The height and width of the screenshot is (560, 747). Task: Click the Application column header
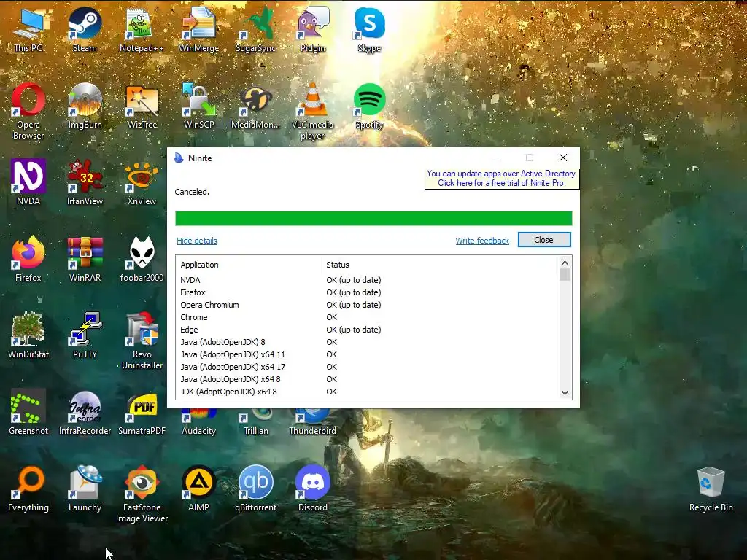[x=249, y=265]
